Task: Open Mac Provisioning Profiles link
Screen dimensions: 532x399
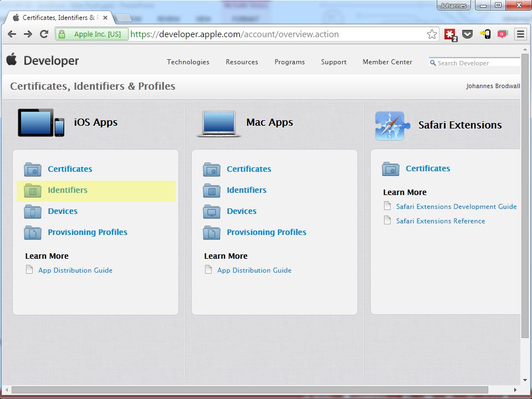Action: click(267, 232)
